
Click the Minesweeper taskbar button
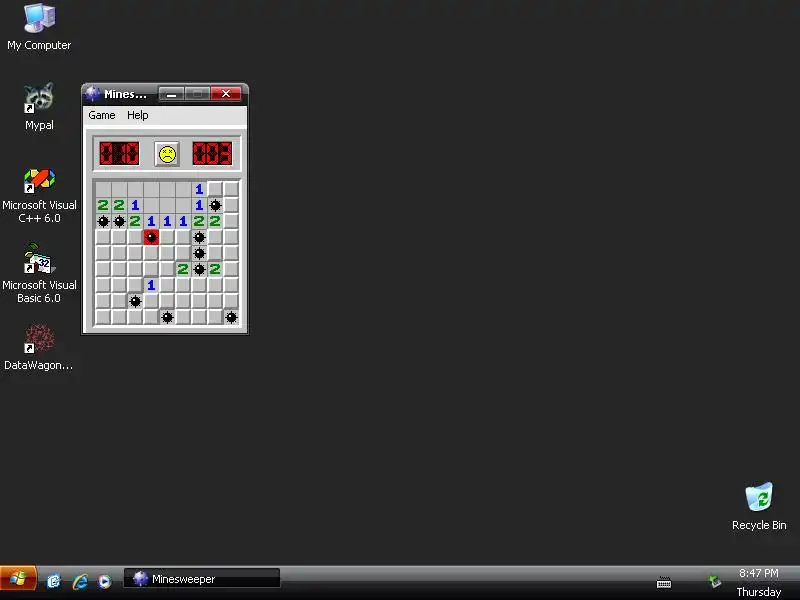202,579
